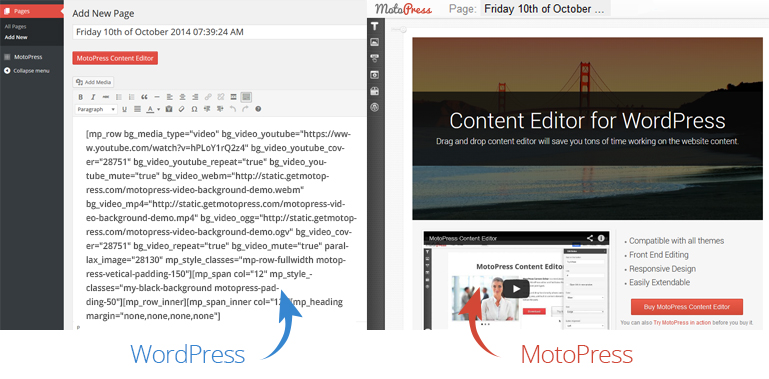Image resolution: width=769 pixels, height=379 pixels.
Task: Increase the paragraph indent
Action: [x=220, y=109]
